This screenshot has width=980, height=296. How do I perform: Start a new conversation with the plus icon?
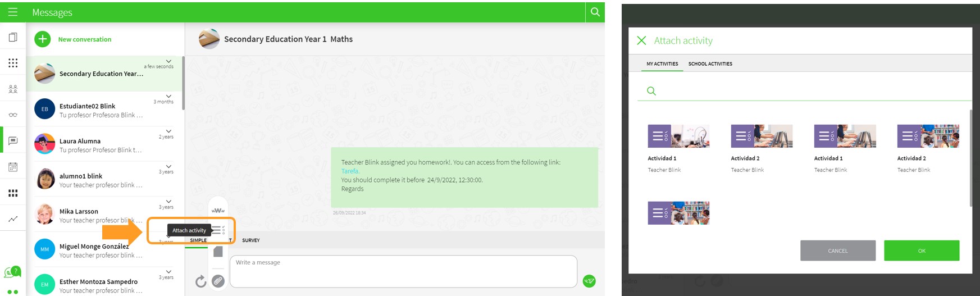pyautogui.click(x=43, y=39)
